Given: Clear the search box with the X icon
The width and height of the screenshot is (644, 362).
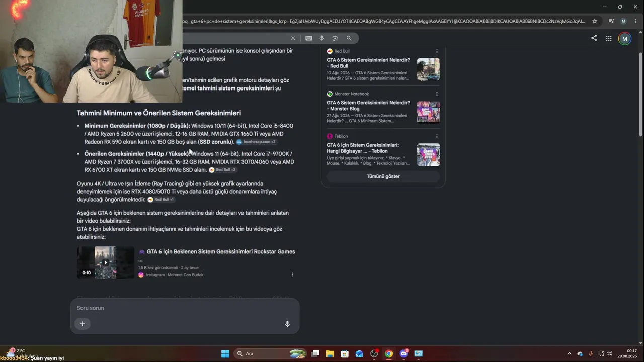Looking at the screenshot, I should pyautogui.click(x=293, y=38).
